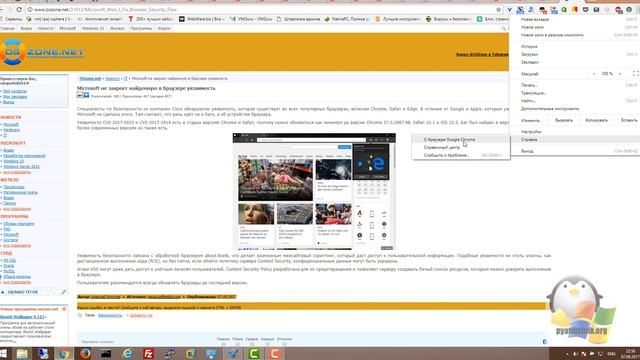The height and width of the screenshot is (360, 640).
Task: Decrease zoom with the minus button
Action: (594, 74)
